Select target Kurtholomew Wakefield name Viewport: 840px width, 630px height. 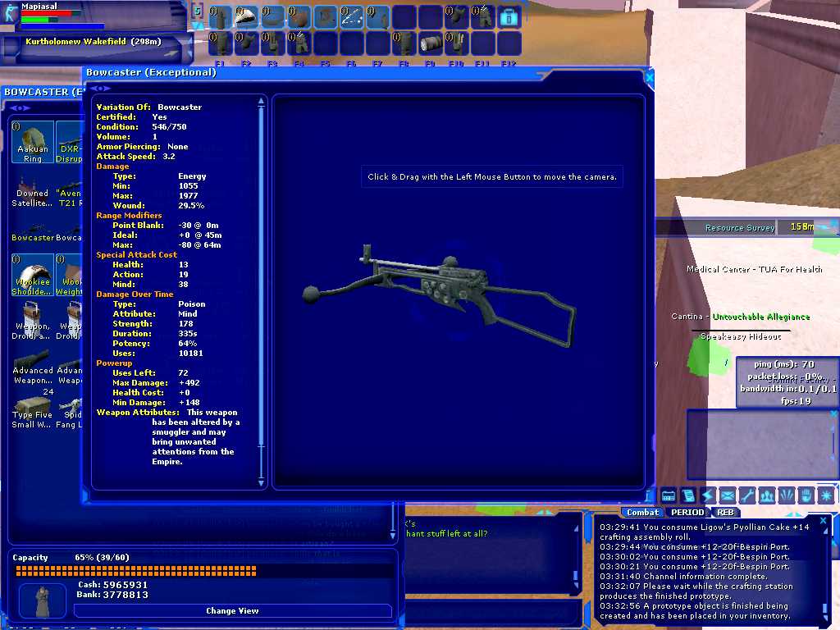coord(75,41)
